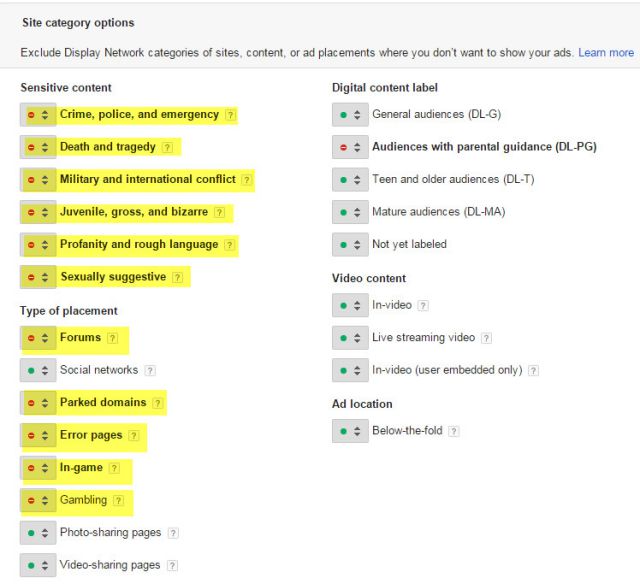Toggle the General audiences (DL-G) status

tap(350, 115)
